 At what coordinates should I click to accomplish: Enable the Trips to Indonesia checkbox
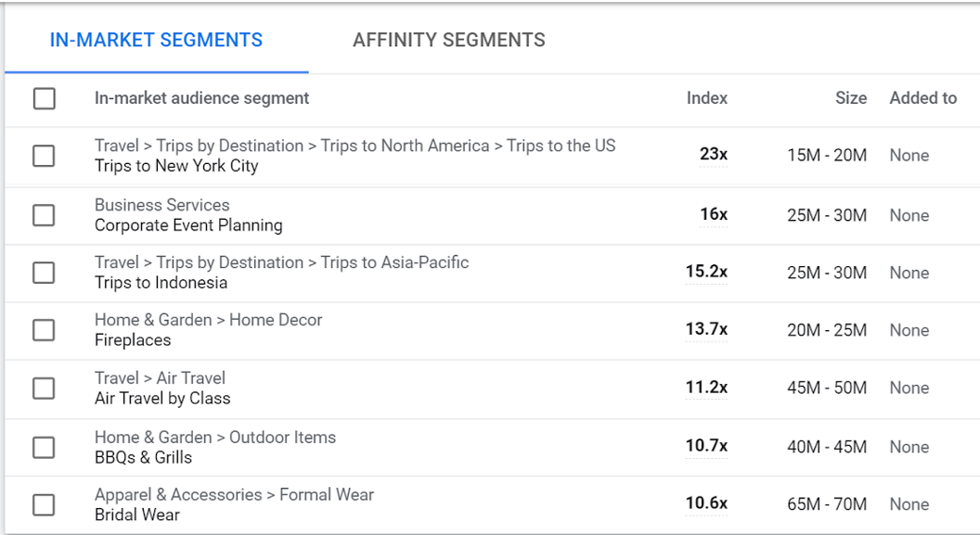[44, 273]
